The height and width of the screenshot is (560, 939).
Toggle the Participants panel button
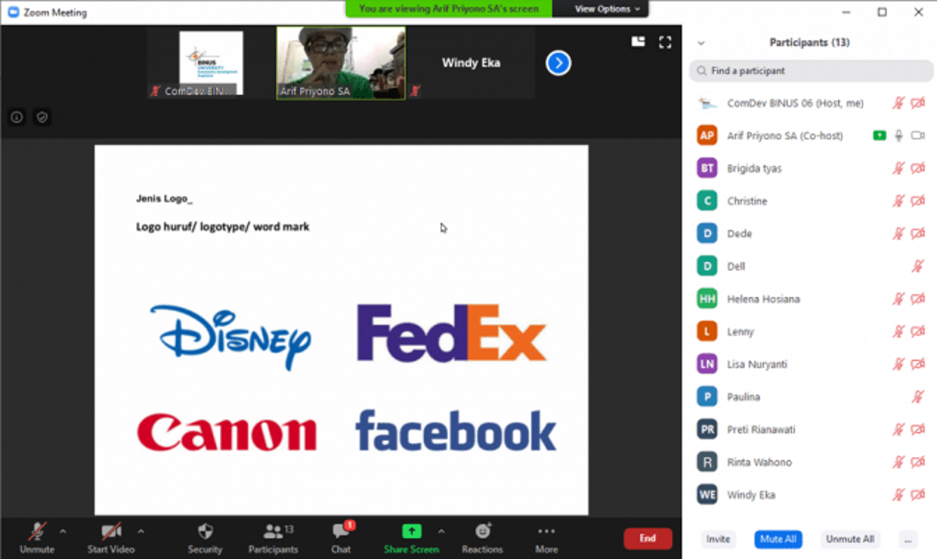coord(273,538)
